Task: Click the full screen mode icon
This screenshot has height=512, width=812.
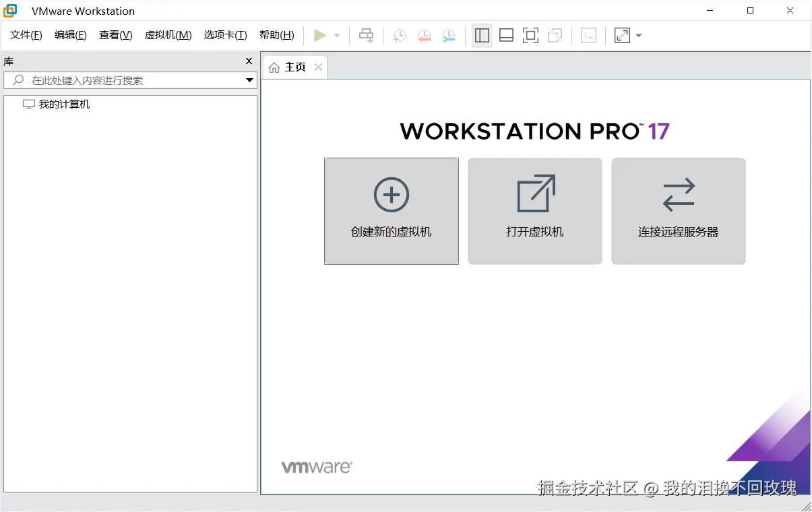Action: click(530, 36)
